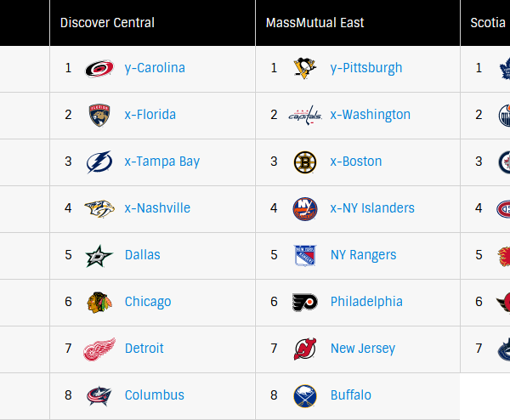Click the MassMutual East column header
Screen dimensions: 510x420
click(314, 22)
